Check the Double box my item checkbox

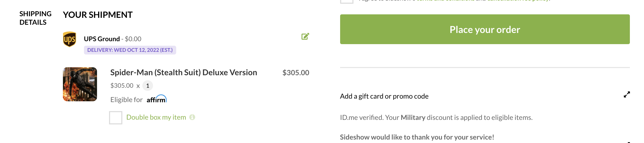pos(116,118)
